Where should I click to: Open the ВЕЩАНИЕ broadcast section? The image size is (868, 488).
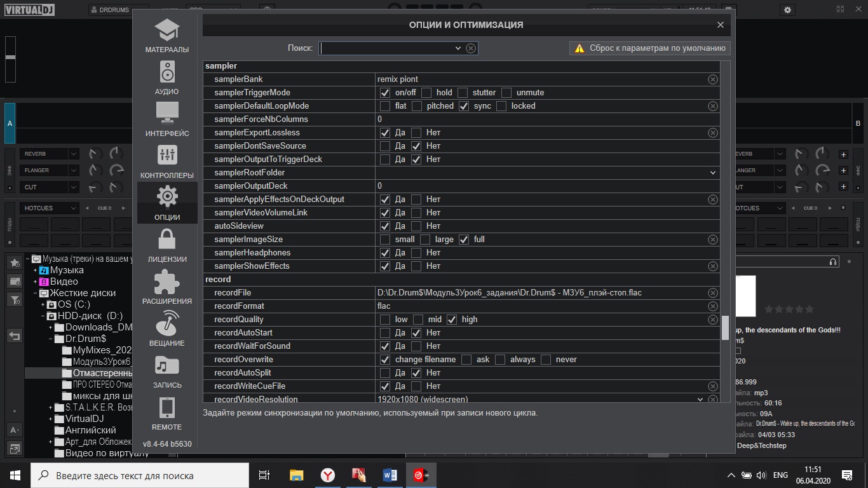[x=167, y=329]
